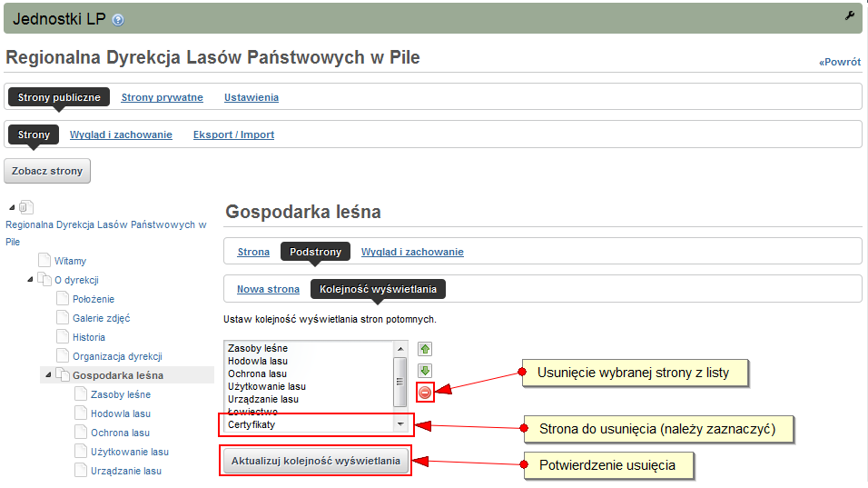Go back via «Powrót link

[x=840, y=62]
